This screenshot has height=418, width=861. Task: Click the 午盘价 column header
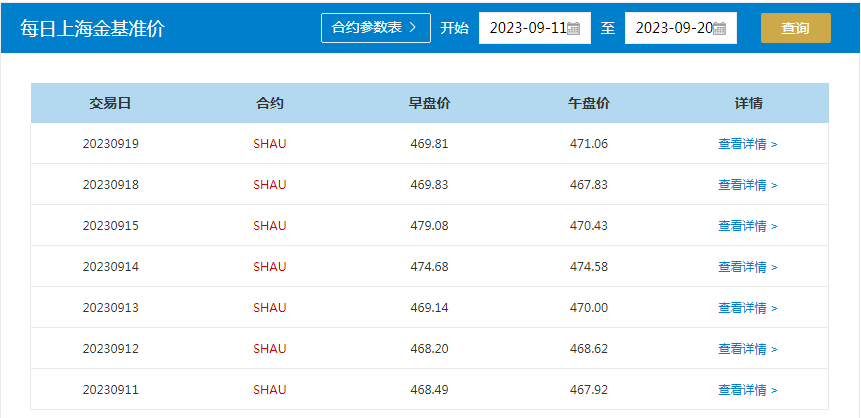coord(589,103)
